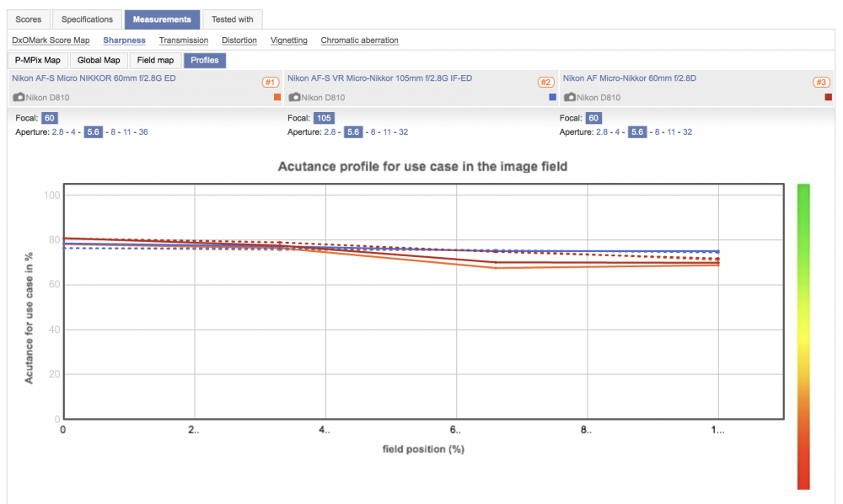The height and width of the screenshot is (504, 843).
Task: Click the #1 rank badge
Action: 270,83
